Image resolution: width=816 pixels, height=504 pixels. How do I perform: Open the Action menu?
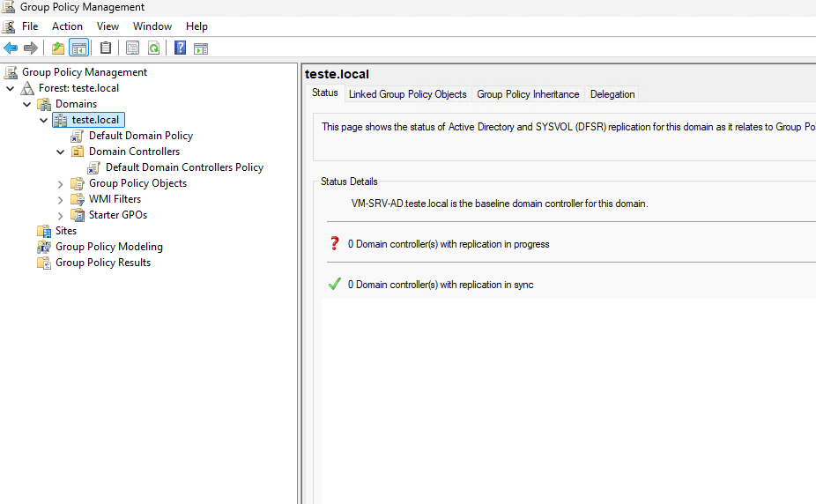67,26
